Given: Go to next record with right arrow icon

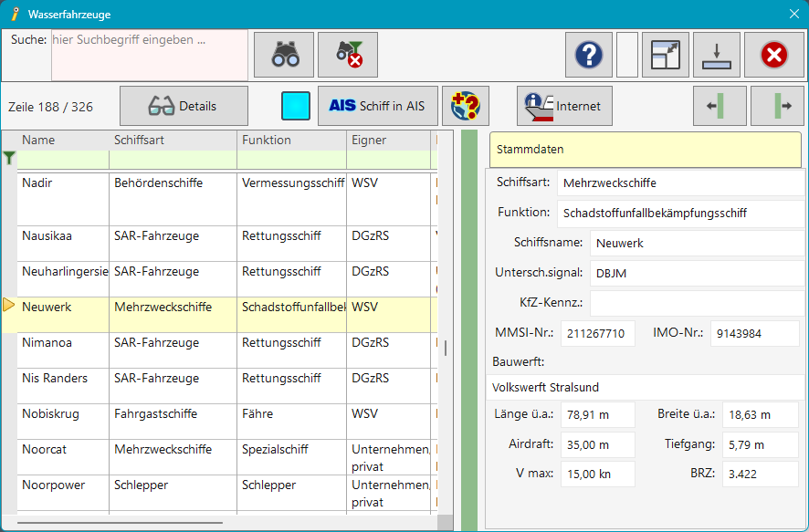Looking at the screenshot, I should [777, 105].
